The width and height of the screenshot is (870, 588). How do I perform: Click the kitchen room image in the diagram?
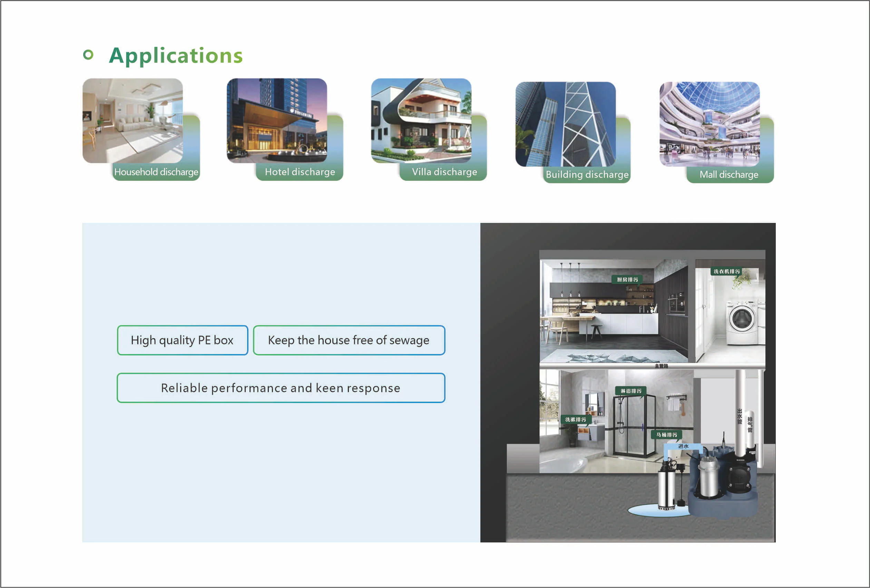coord(614,311)
